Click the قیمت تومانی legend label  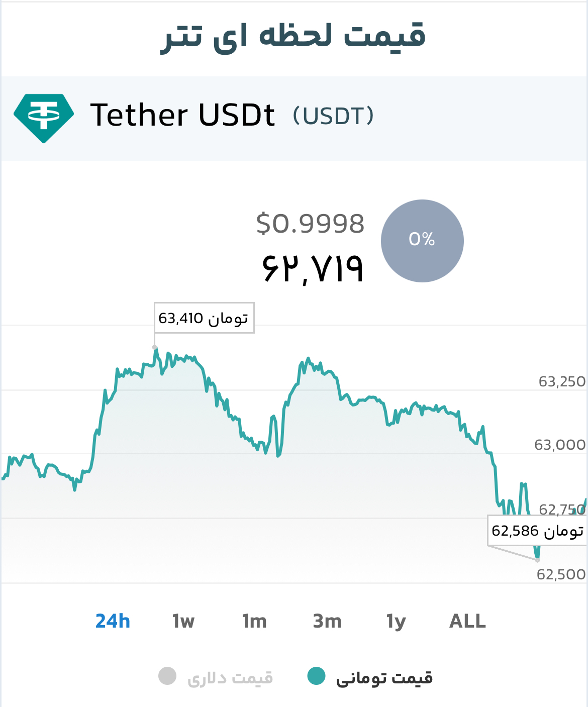pos(384,678)
